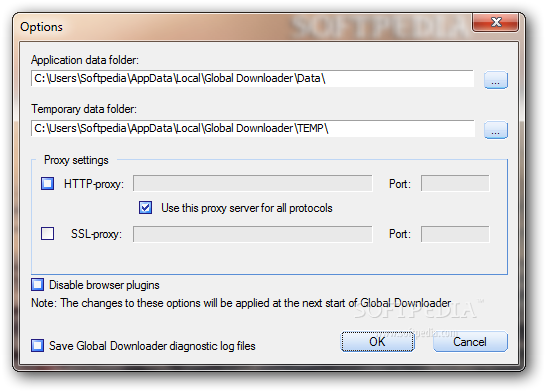Click the SSL-proxy address field
This screenshot has width=546, height=392.
252,234
